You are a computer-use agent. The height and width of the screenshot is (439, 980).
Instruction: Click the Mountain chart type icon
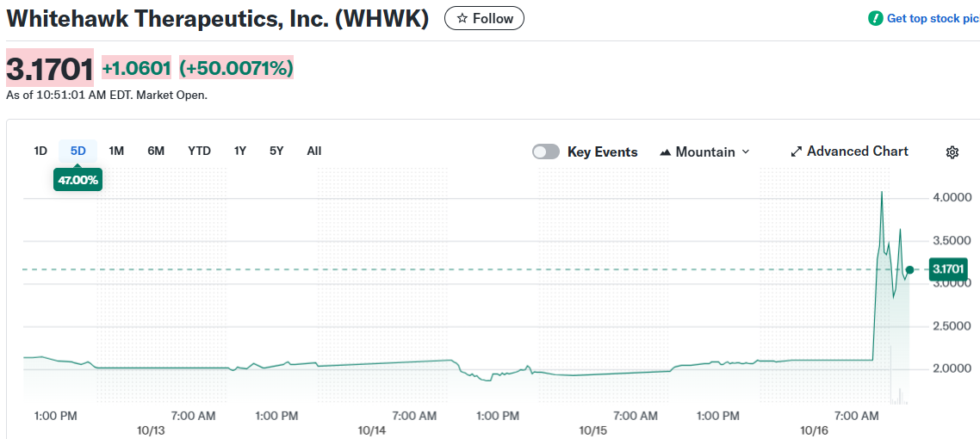tap(666, 152)
